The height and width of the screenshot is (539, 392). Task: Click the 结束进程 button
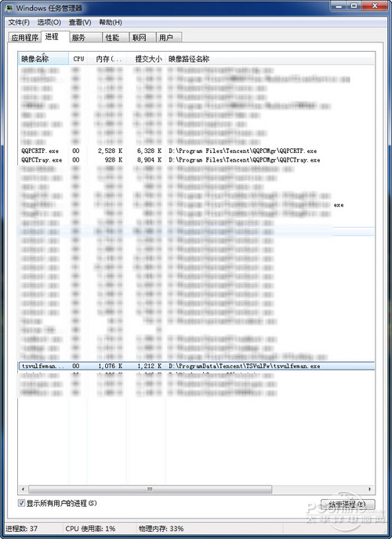[347, 504]
